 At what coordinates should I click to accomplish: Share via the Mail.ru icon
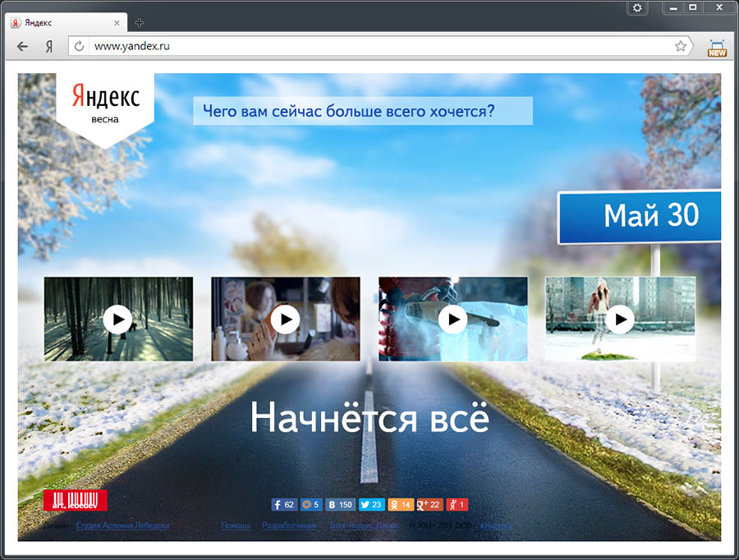click(310, 505)
